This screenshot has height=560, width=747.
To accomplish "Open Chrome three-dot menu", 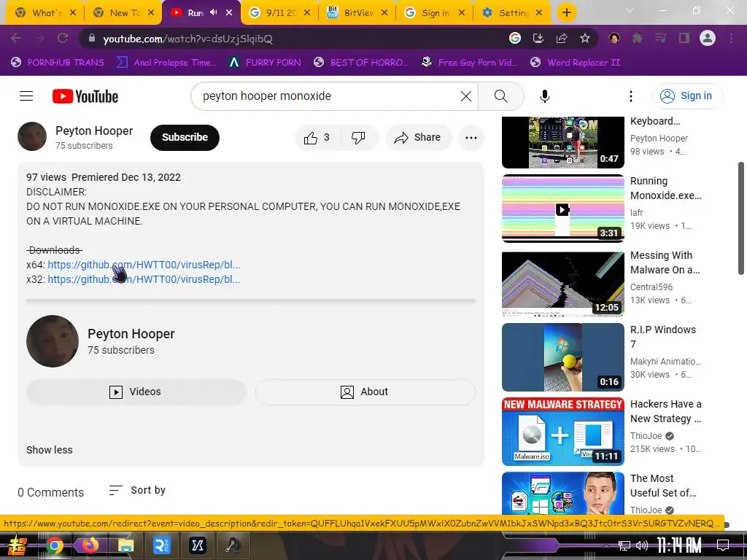I will [731, 38].
